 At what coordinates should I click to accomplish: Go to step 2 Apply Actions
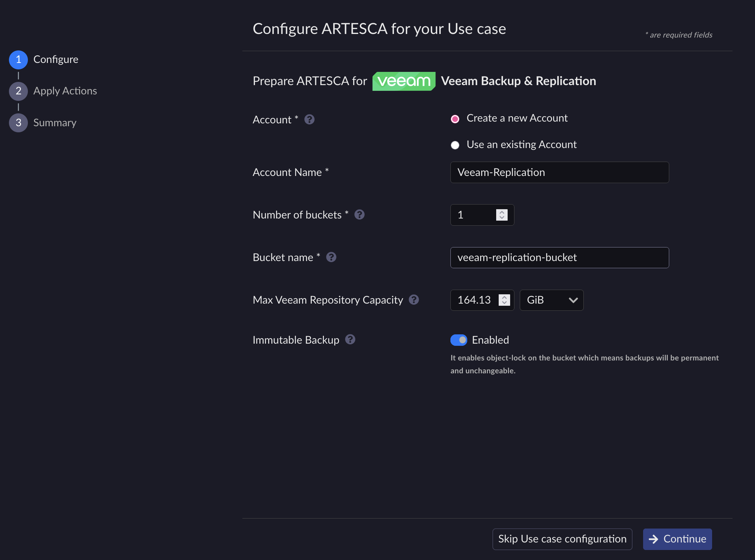point(53,91)
